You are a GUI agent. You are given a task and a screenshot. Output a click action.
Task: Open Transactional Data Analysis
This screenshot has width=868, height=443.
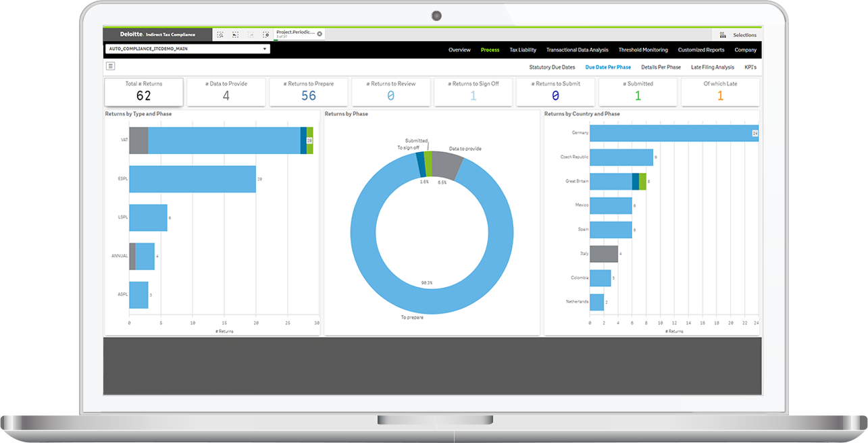tap(577, 50)
